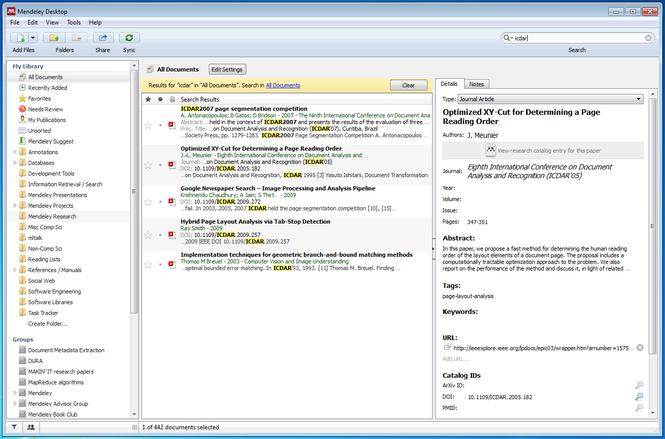The image size is (665, 439).
Task: Click the Share toolbar icon
Action: tap(103, 38)
